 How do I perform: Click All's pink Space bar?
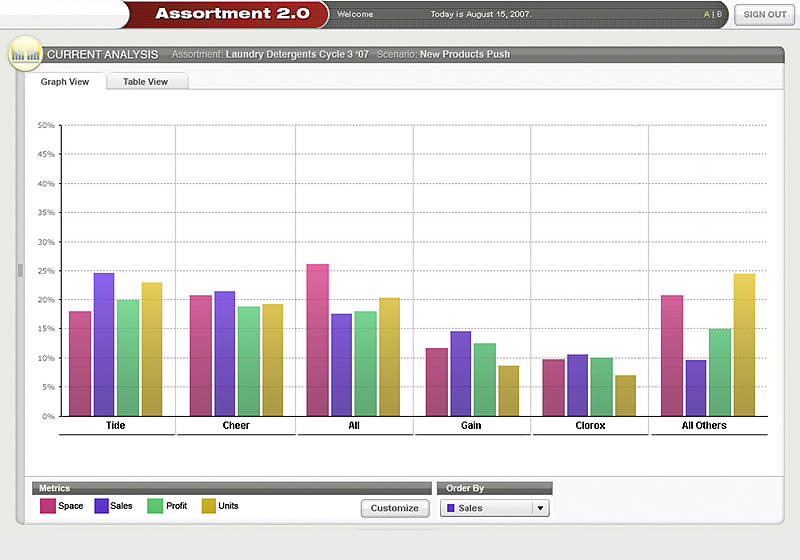318,340
